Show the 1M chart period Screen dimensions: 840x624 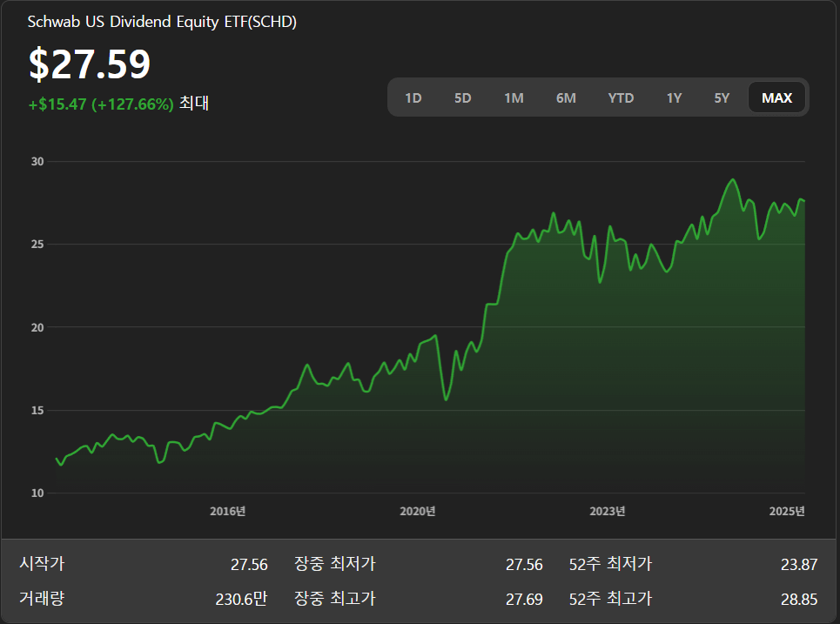514,98
